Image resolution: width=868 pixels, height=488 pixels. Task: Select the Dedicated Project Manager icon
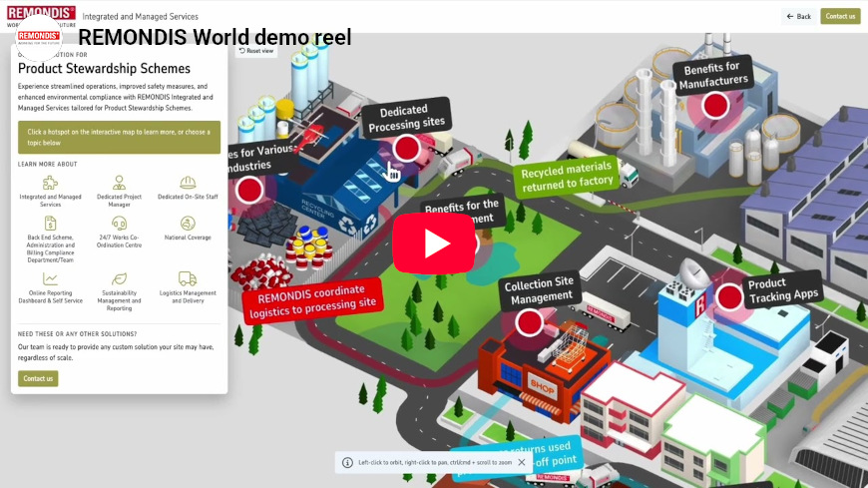(x=119, y=183)
